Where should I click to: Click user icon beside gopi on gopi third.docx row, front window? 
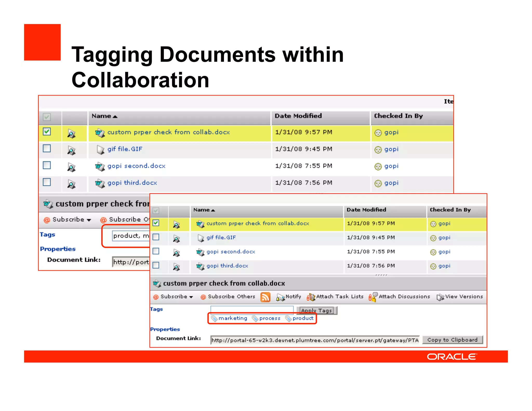[x=433, y=267]
